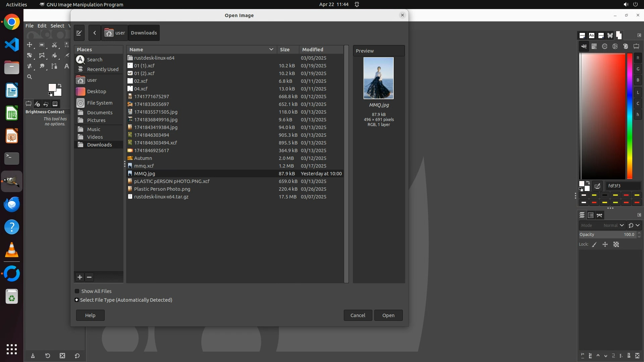The width and height of the screenshot is (644, 362).
Task: Click the color picker eyedropper icon
Action: 597,186
